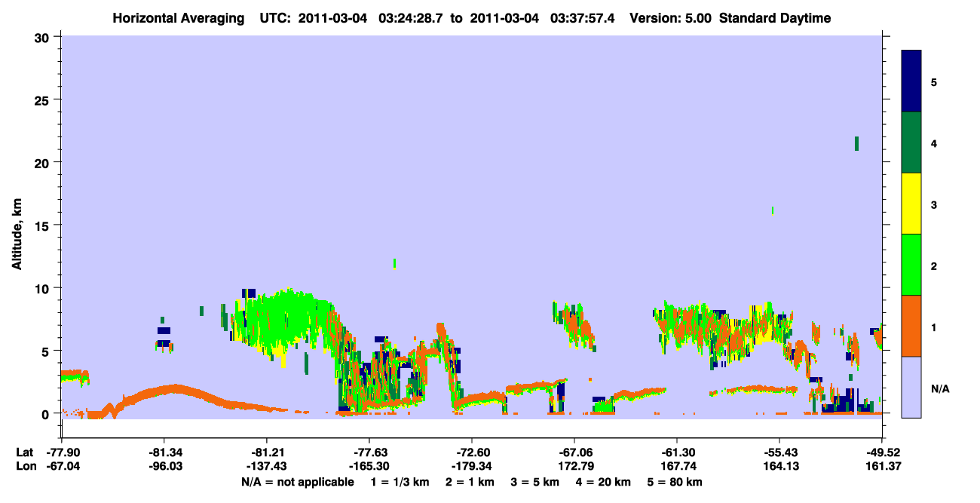
Task: Click the yellow colorbar segment labeled 3
Action: pos(911,204)
